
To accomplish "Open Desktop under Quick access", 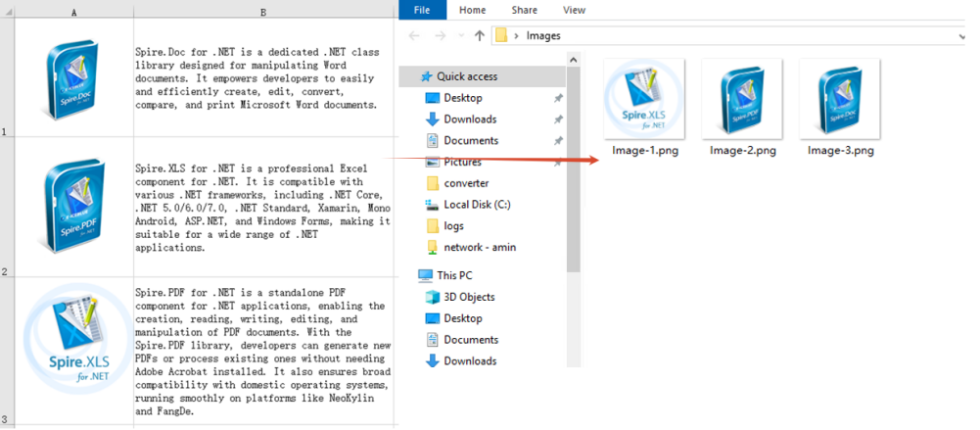I will pos(462,98).
